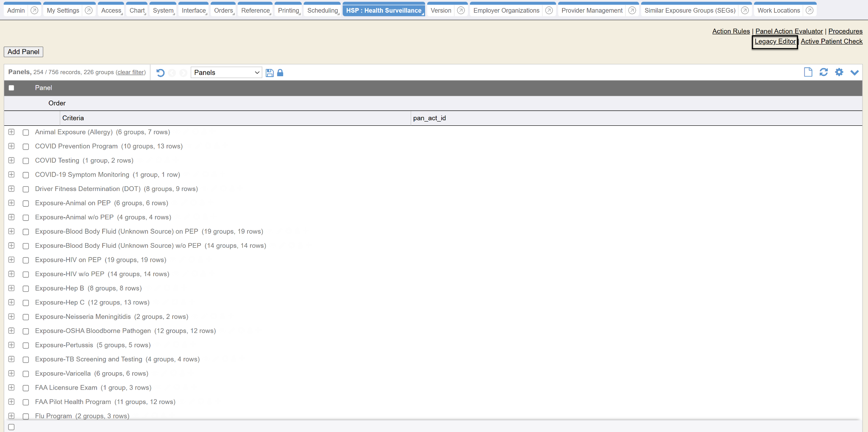Expand the Animal Exposure (Allergy) group
The height and width of the screenshot is (432, 868).
click(x=11, y=132)
